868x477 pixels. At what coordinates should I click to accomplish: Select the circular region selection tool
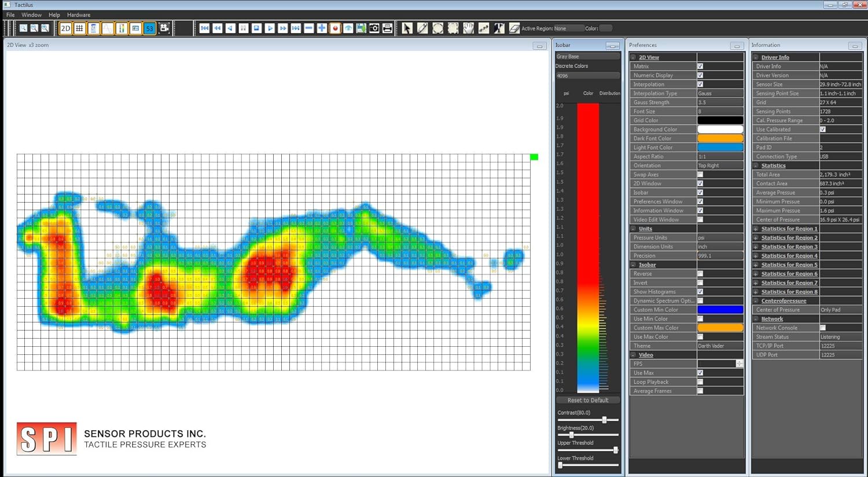[x=438, y=28]
